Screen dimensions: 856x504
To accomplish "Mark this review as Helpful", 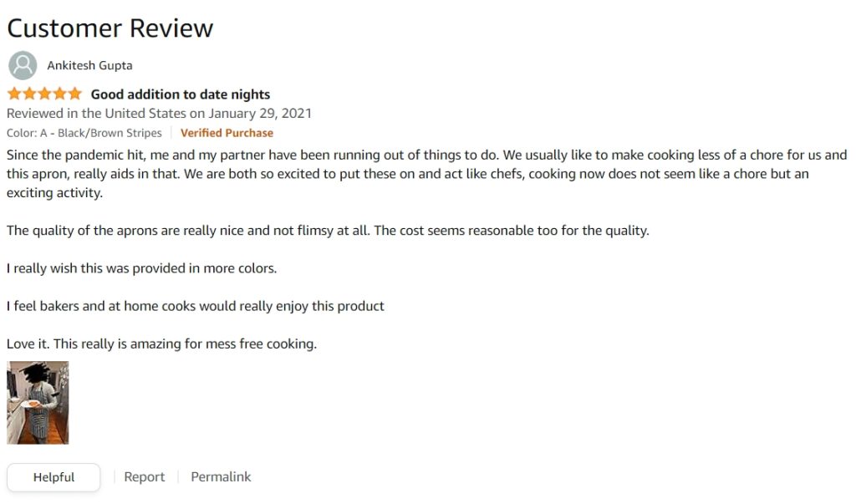I will click(53, 477).
